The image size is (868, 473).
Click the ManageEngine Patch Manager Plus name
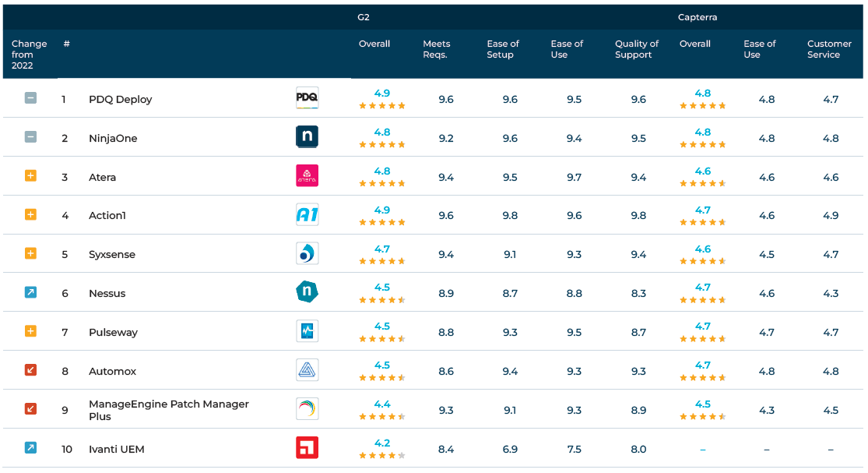(x=169, y=410)
